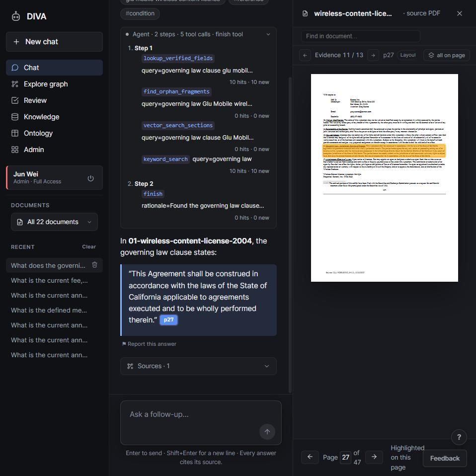Collapse the Agent steps panel
This screenshot has width=476, height=476.
point(268,34)
